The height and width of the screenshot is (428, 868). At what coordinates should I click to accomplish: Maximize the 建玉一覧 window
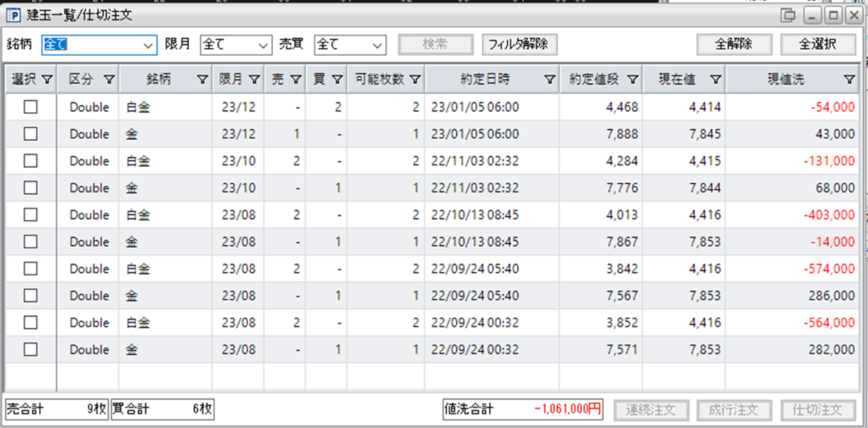click(832, 15)
